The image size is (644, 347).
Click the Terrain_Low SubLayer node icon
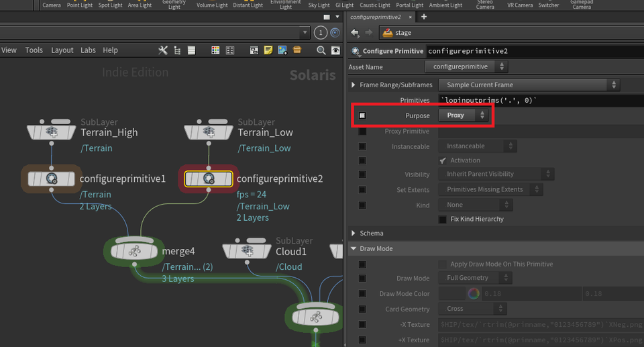pyautogui.click(x=209, y=133)
